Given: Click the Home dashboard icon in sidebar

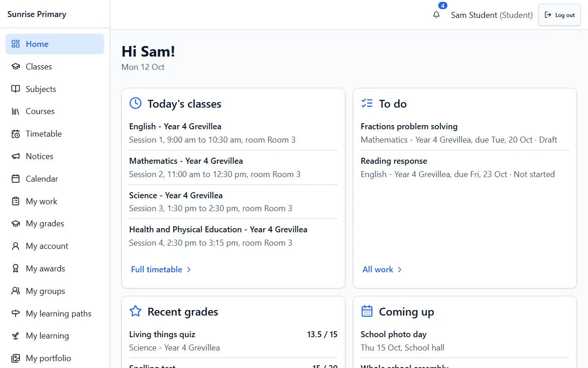Looking at the screenshot, I should coord(16,44).
